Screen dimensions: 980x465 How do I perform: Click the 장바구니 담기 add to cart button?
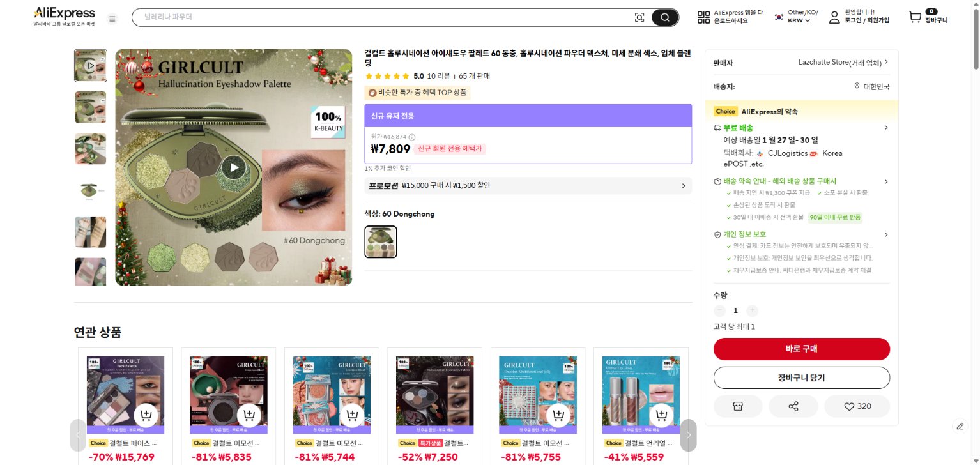[801, 377]
